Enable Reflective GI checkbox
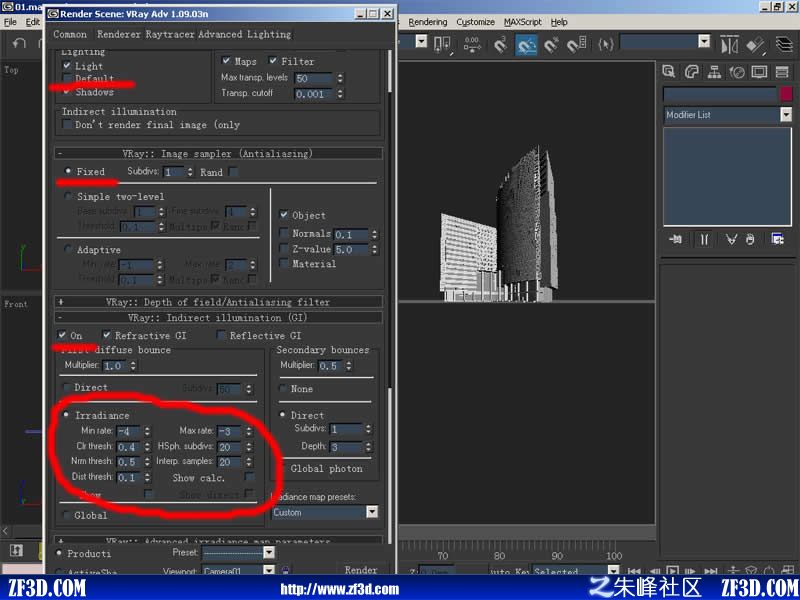800x600 pixels. 221,335
